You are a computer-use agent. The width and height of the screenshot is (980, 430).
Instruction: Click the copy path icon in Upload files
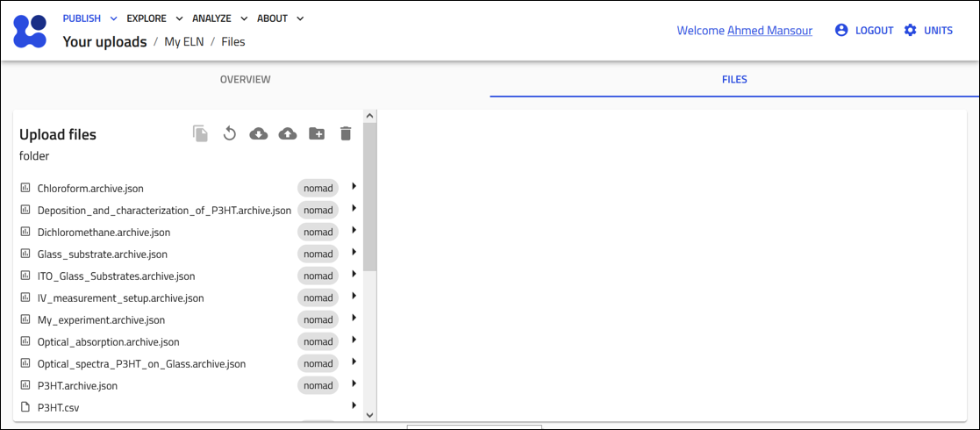(x=201, y=133)
